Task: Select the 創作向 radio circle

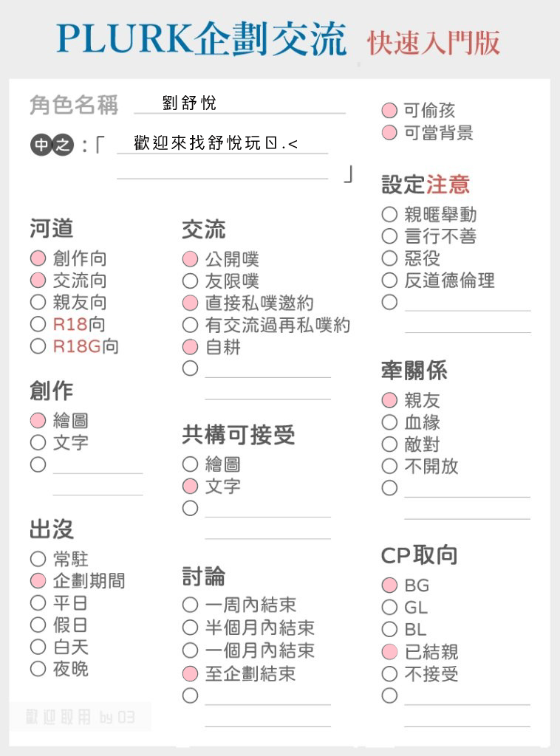Action: click(x=38, y=258)
